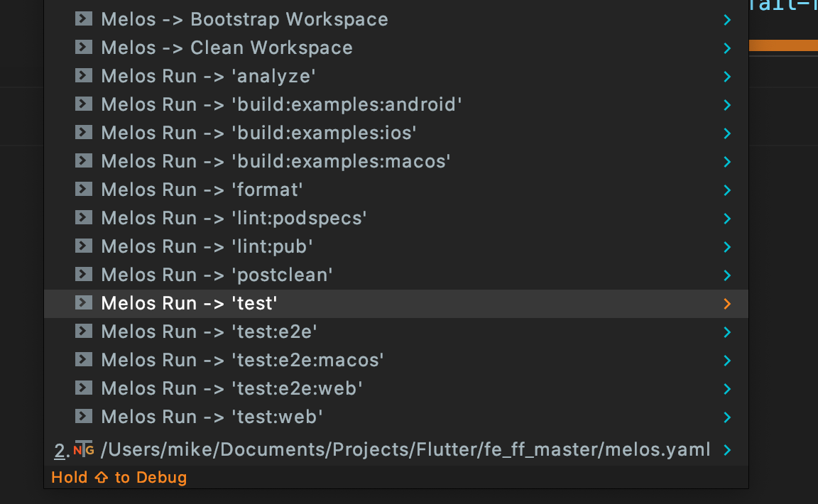This screenshot has width=818, height=504.
Task: Select Melos Run 'test:e2e:web' text
Action: pos(232,389)
